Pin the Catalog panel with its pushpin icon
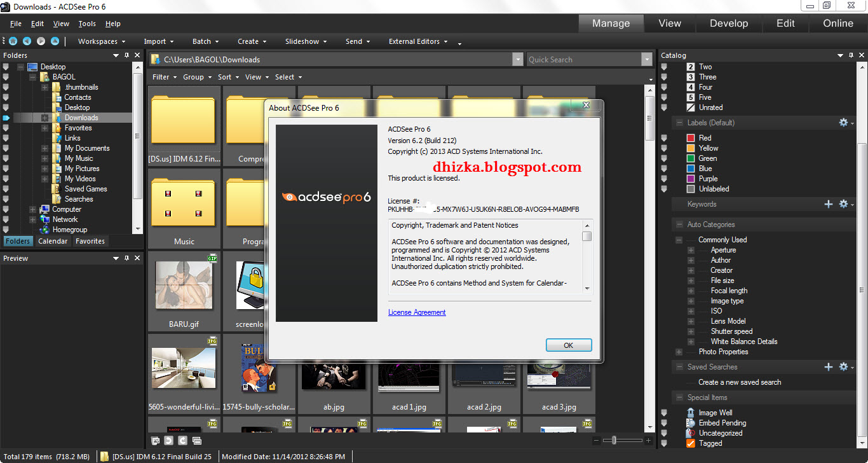Screen dimensions: 868x463 point(851,55)
